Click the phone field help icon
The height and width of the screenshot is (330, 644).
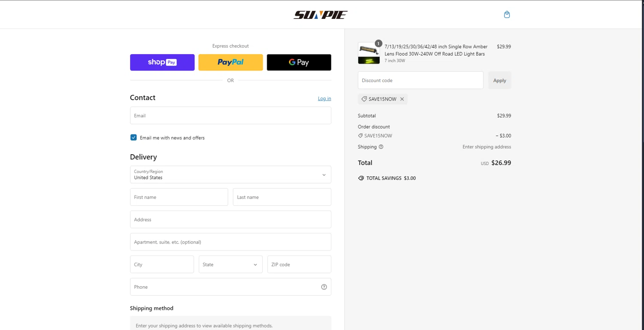(x=324, y=287)
